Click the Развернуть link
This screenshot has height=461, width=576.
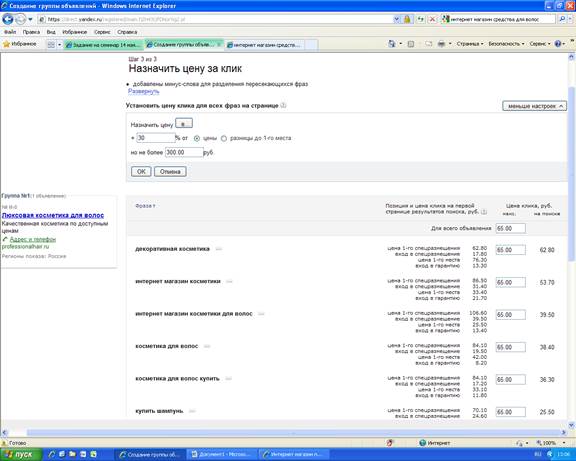tap(144, 91)
